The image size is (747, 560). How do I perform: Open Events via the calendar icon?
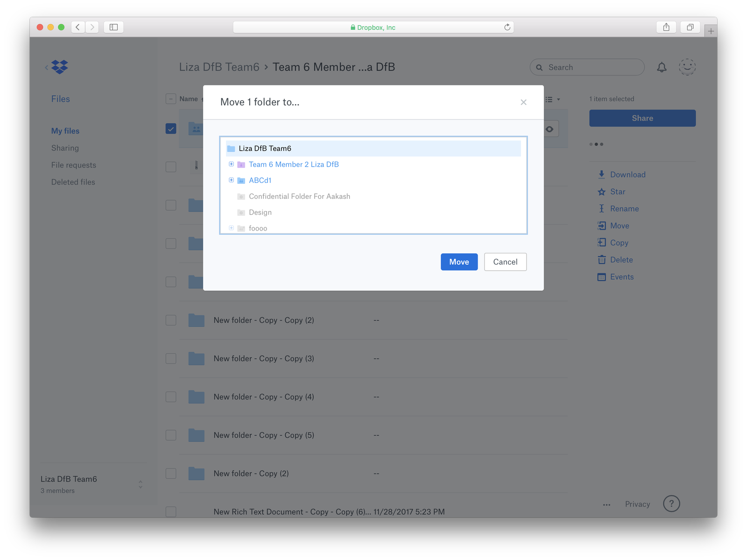pyautogui.click(x=602, y=277)
